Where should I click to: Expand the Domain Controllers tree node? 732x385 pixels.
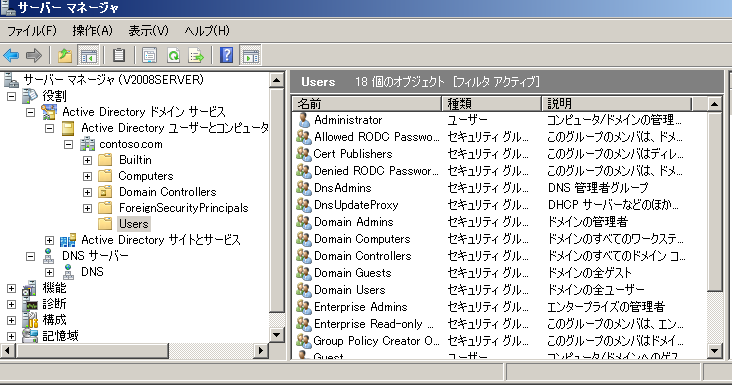click(87, 192)
